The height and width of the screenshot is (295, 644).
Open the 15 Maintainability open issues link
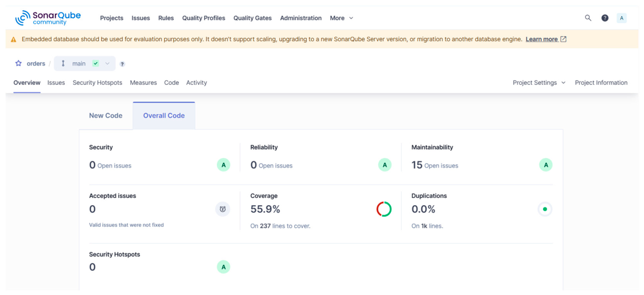[435, 165]
